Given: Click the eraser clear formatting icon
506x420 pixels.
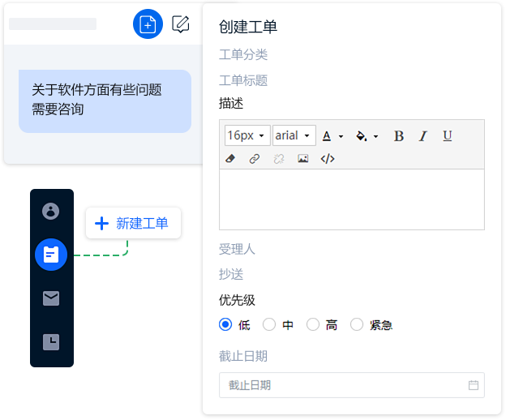Looking at the screenshot, I should [x=229, y=159].
